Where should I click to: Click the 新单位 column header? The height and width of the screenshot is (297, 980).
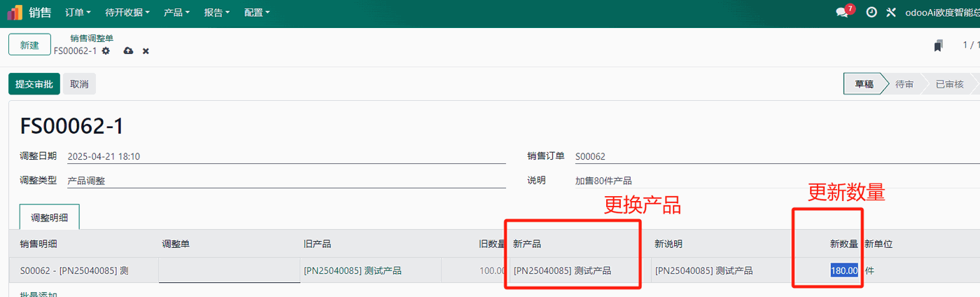[878, 244]
